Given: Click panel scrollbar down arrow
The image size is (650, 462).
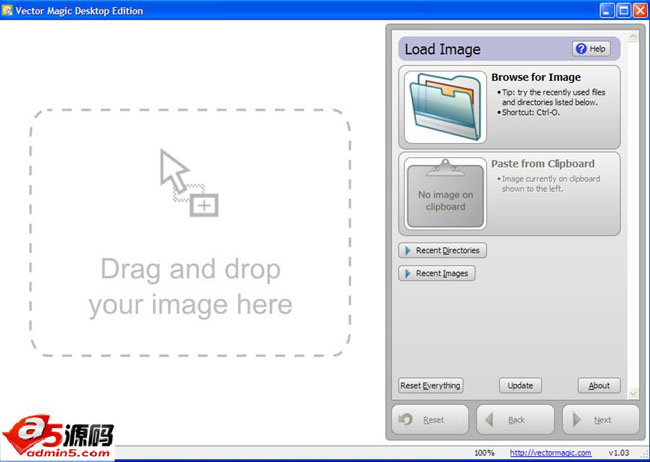Looking at the screenshot, I should click(x=633, y=392).
